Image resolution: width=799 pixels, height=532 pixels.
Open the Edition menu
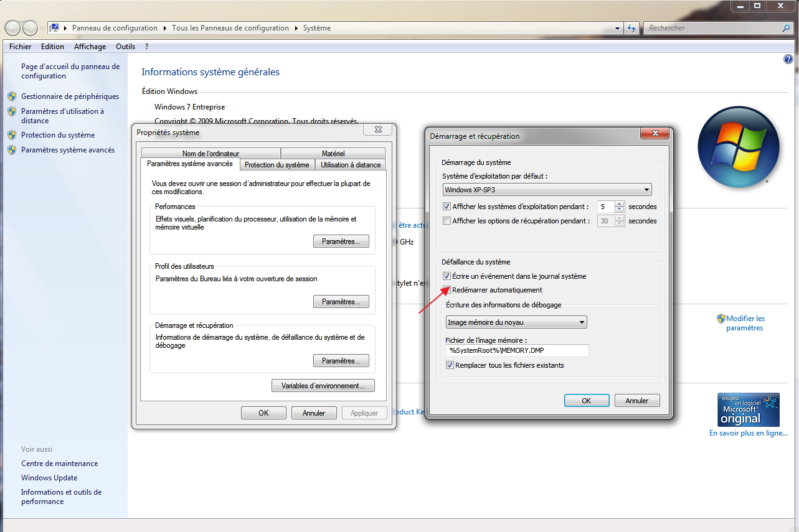[x=53, y=47]
